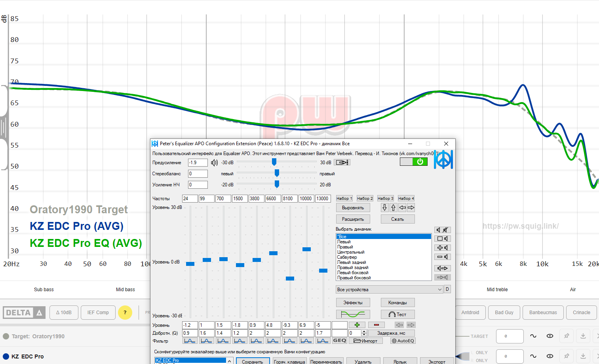Toggle the green Peace power switch
The image size is (599, 364).
coord(414,161)
